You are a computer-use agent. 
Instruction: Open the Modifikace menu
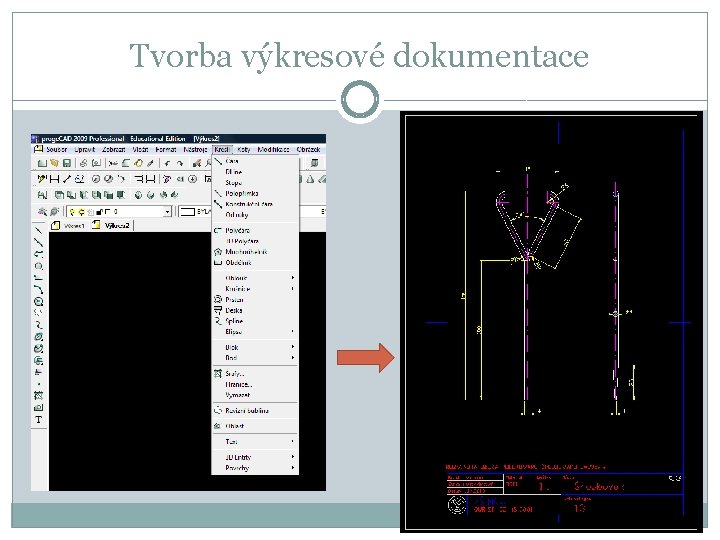point(273,149)
